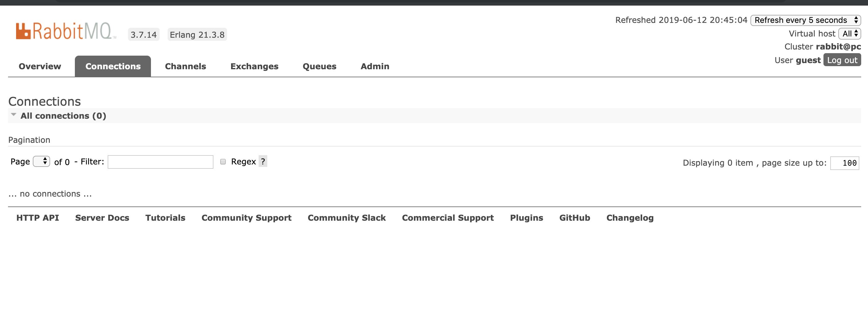
Task: Select the Connections tab
Action: [113, 66]
